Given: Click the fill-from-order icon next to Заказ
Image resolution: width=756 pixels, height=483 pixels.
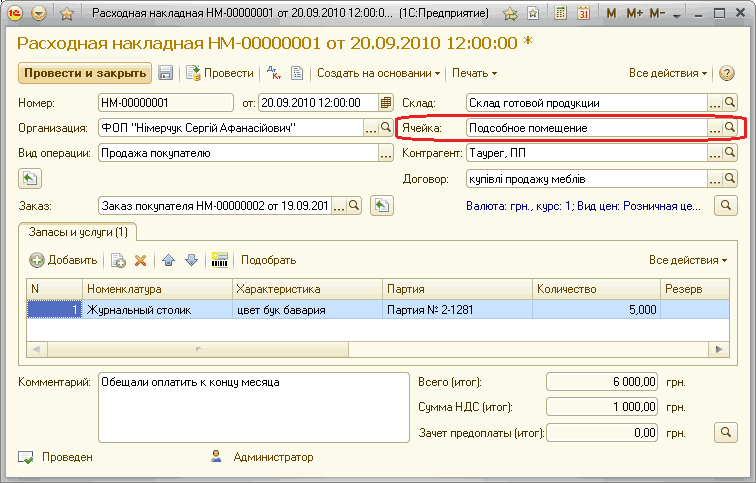Looking at the screenshot, I should (x=380, y=205).
